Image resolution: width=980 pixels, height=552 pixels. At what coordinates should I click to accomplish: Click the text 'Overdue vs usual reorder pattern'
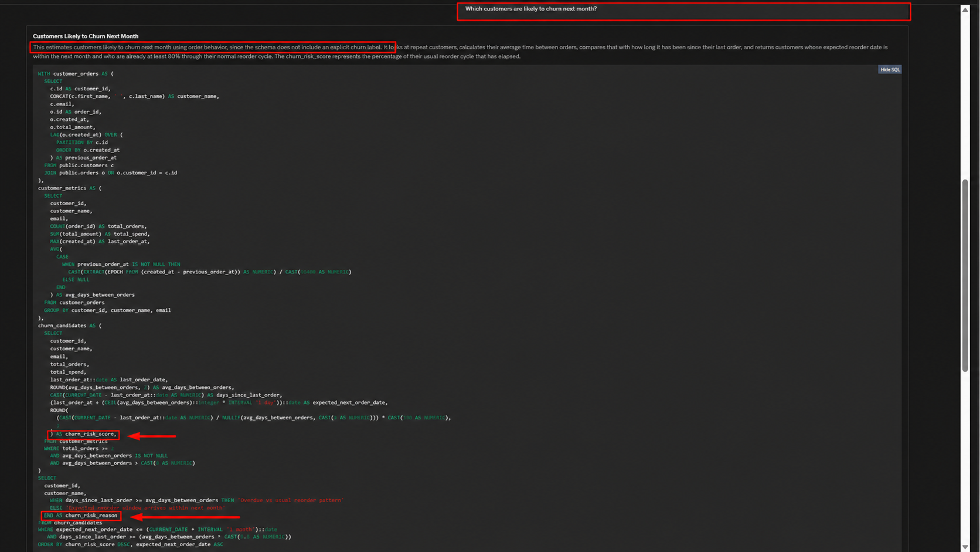[291, 500]
